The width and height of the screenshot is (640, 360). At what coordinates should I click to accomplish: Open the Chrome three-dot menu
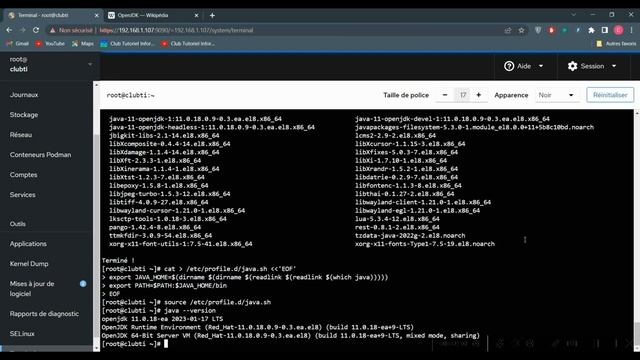(x=631, y=30)
